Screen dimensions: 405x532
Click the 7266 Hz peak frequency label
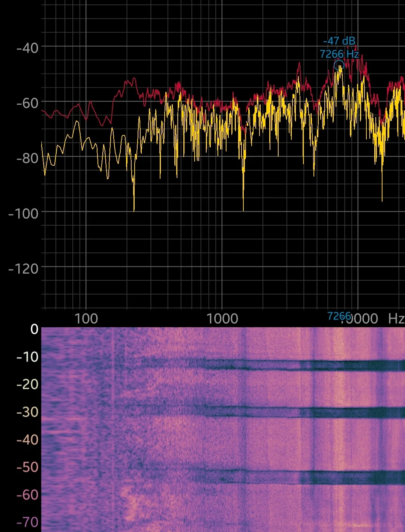(x=339, y=54)
